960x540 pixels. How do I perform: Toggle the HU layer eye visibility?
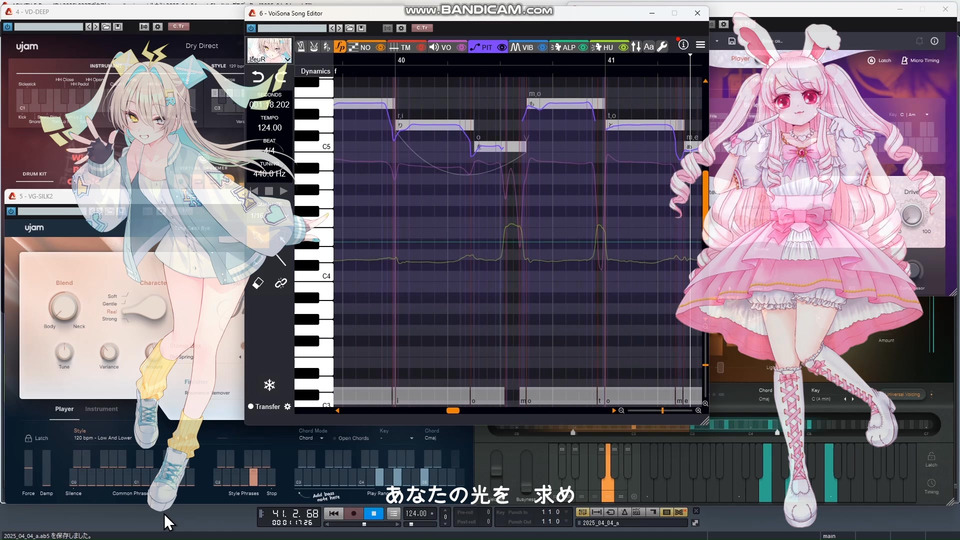point(623,47)
